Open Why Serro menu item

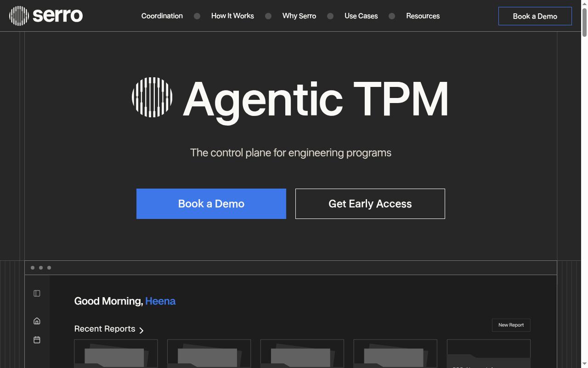point(299,16)
